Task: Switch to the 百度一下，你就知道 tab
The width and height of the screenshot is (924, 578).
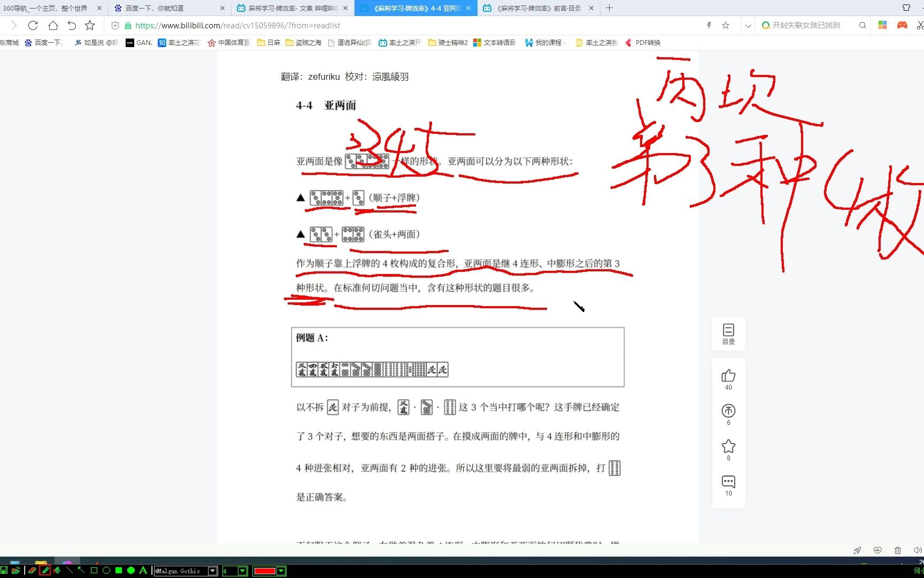Action: (170, 8)
